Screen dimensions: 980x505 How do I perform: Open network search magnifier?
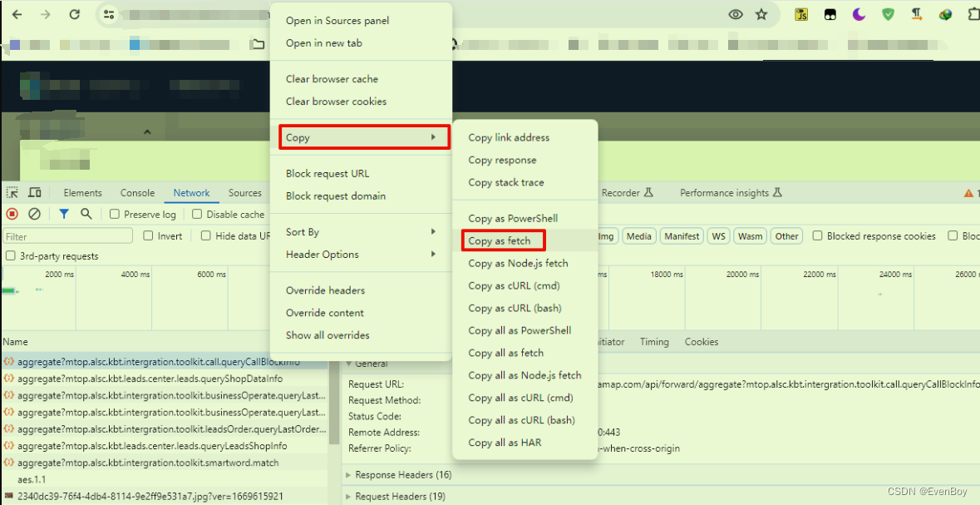pyautogui.click(x=86, y=214)
